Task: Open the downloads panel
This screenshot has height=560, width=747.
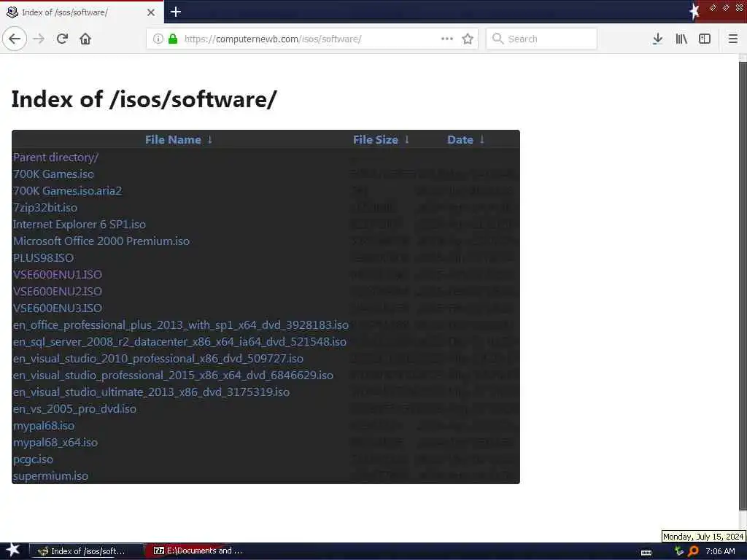Action: coord(657,39)
